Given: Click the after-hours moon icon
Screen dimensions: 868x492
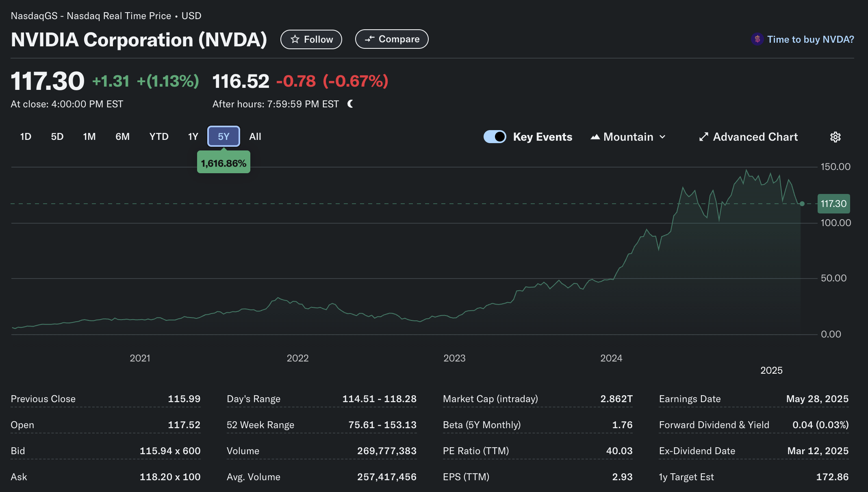Looking at the screenshot, I should pos(350,104).
